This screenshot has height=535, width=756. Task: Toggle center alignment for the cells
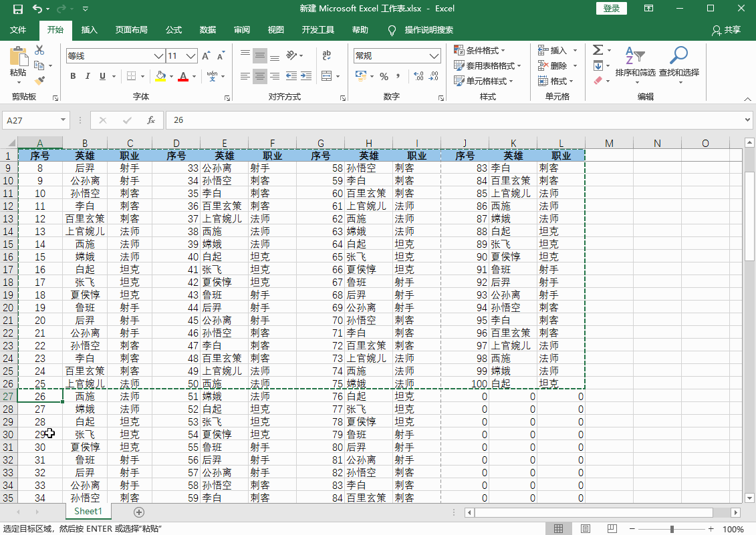pyautogui.click(x=259, y=76)
